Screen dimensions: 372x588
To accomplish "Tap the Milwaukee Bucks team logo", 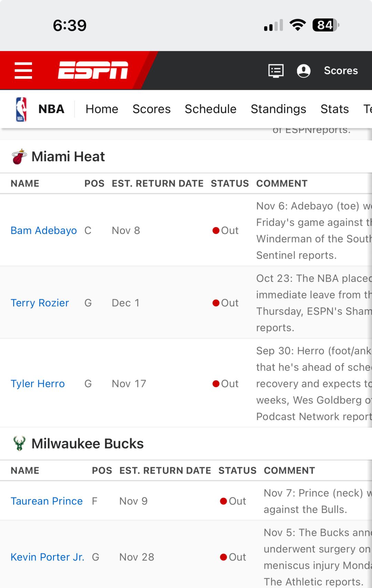I will [19, 444].
